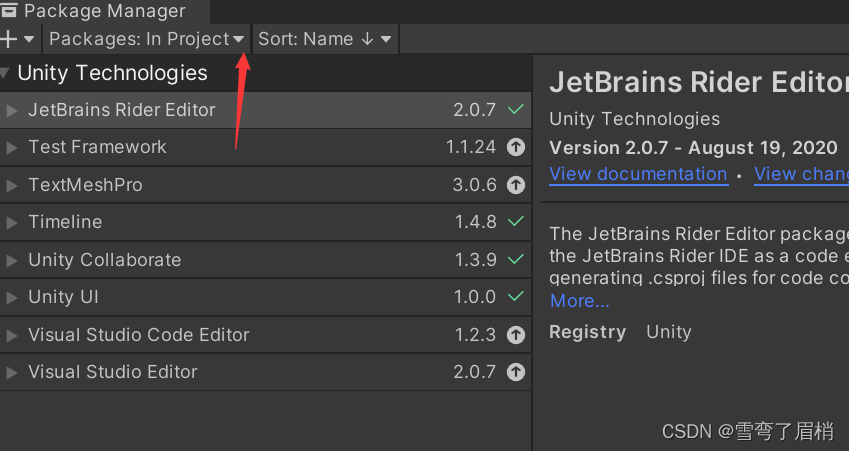Select the Package Manager tab
The width and height of the screenshot is (849, 451).
coord(104,11)
